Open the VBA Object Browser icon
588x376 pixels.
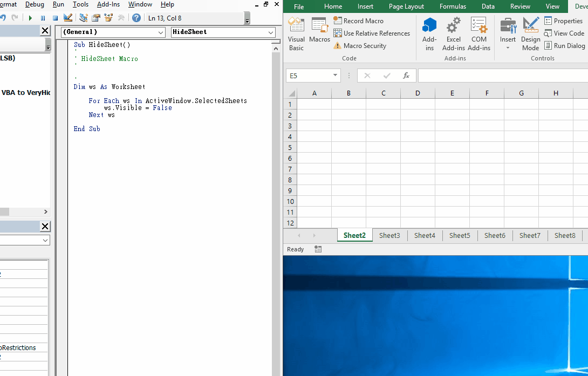click(x=108, y=18)
